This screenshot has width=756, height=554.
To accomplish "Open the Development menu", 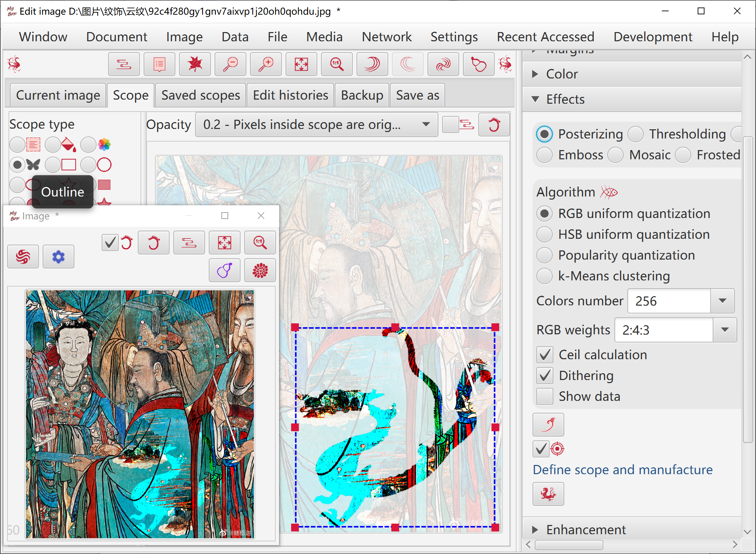I will [x=653, y=37].
